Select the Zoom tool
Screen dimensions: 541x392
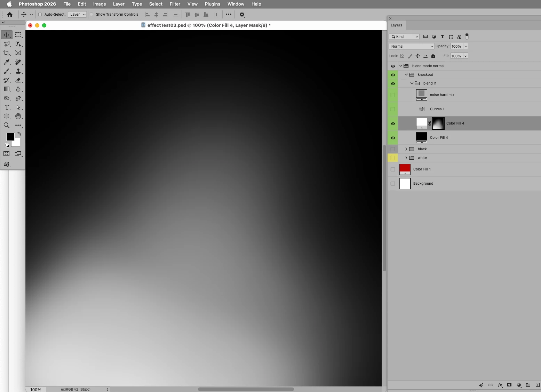coord(7,125)
